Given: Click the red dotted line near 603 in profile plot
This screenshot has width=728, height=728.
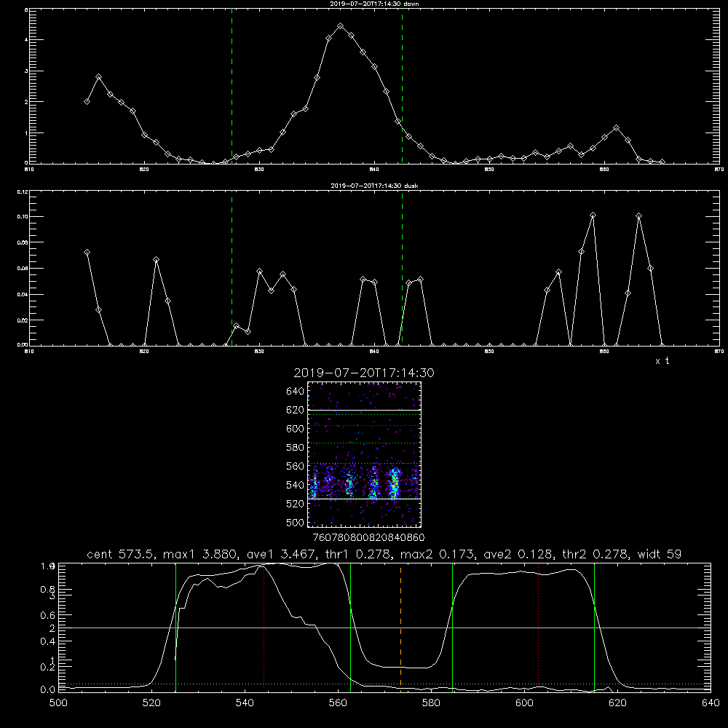Looking at the screenshot, I should tap(538, 627).
